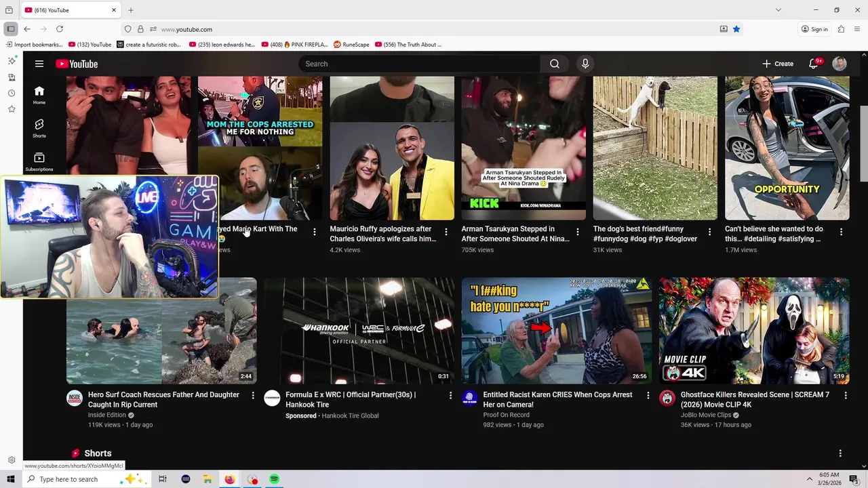Open the create a futuristic rob bookmark

(149, 45)
